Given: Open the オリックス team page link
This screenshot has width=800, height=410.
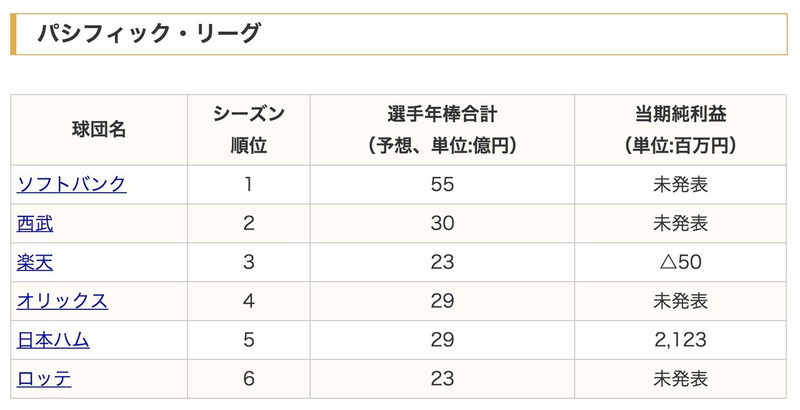Looking at the screenshot, I should point(62,301).
